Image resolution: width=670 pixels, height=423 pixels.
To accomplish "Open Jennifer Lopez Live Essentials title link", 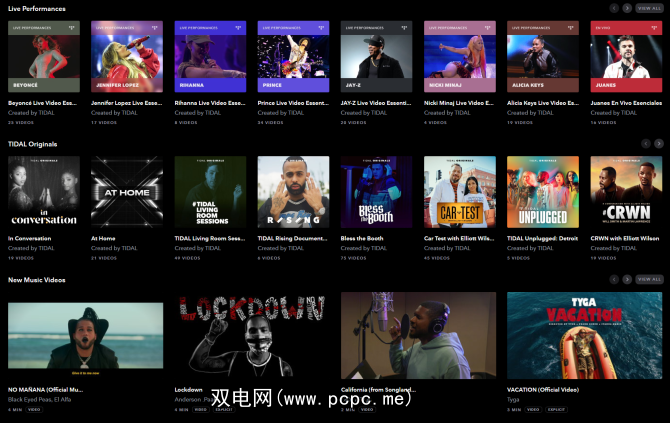I will pos(126,103).
